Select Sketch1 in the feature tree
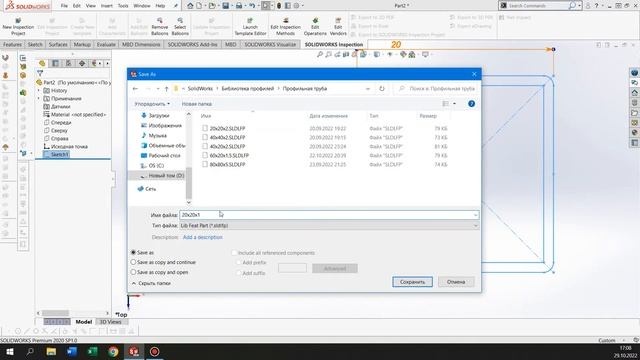Screen dimensions: 640x360 pyautogui.click(x=56, y=154)
